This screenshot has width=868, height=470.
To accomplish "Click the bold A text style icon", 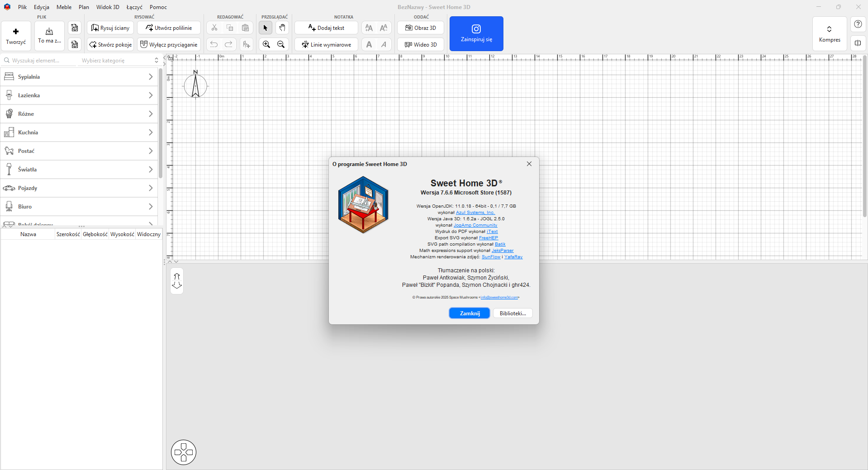I will 369,44.
